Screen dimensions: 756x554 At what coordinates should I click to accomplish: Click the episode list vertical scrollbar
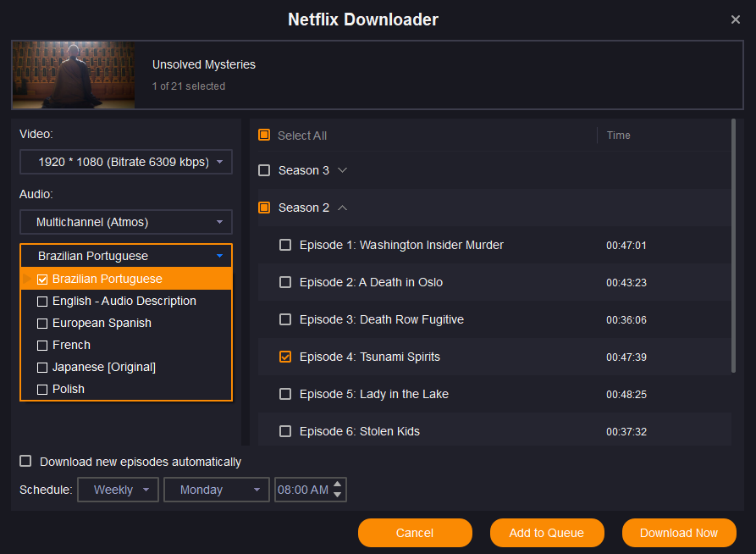coord(733,247)
